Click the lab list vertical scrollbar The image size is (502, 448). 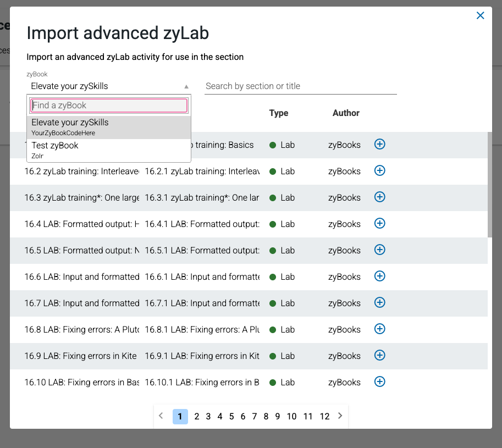point(490,185)
